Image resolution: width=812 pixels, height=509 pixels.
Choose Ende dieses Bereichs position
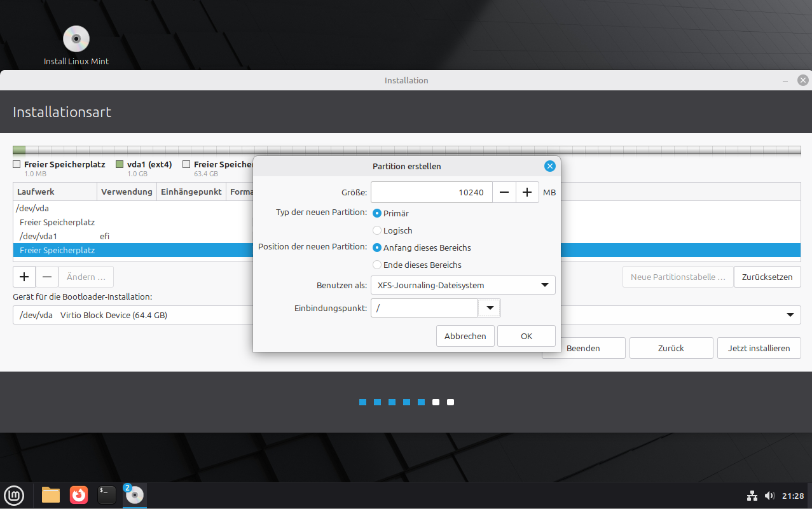pos(378,265)
